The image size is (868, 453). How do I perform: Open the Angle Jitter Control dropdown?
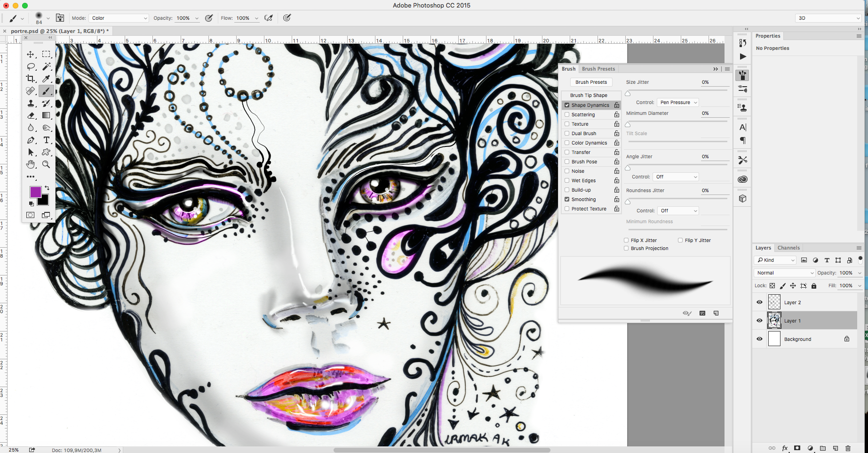pos(676,177)
